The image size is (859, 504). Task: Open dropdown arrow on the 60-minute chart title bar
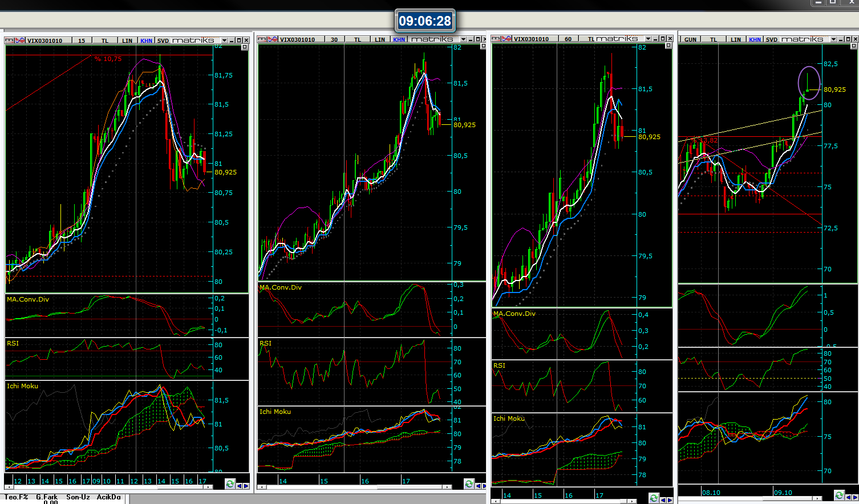(x=648, y=39)
